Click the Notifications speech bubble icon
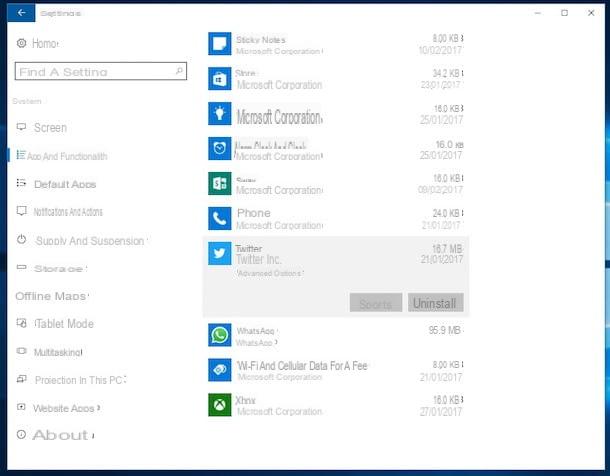Image resolution: width=610 pixels, height=476 pixels. [x=21, y=211]
